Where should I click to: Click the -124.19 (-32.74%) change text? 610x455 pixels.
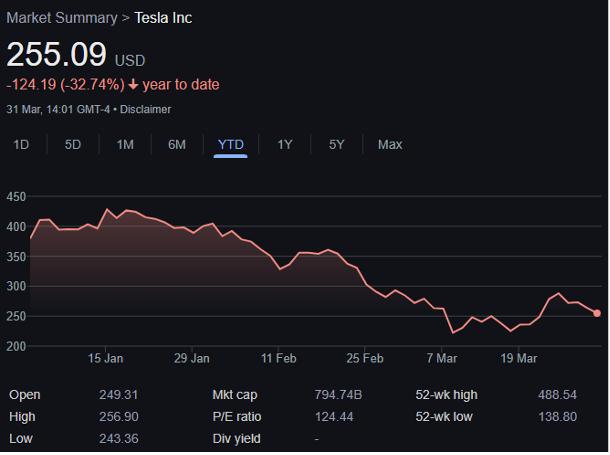tap(65, 84)
